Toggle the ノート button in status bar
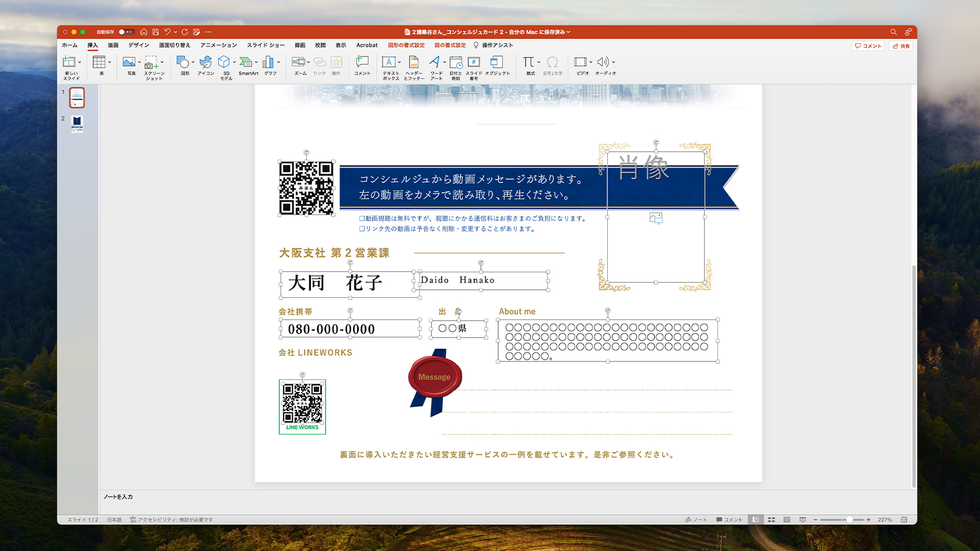This screenshot has height=551, width=980. click(x=696, y=520)
